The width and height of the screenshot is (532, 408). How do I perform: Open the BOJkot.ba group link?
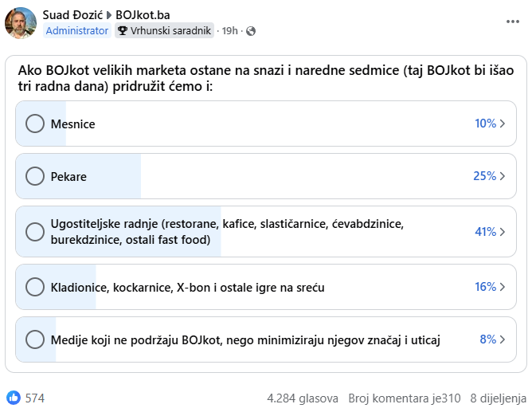point(143,15)
